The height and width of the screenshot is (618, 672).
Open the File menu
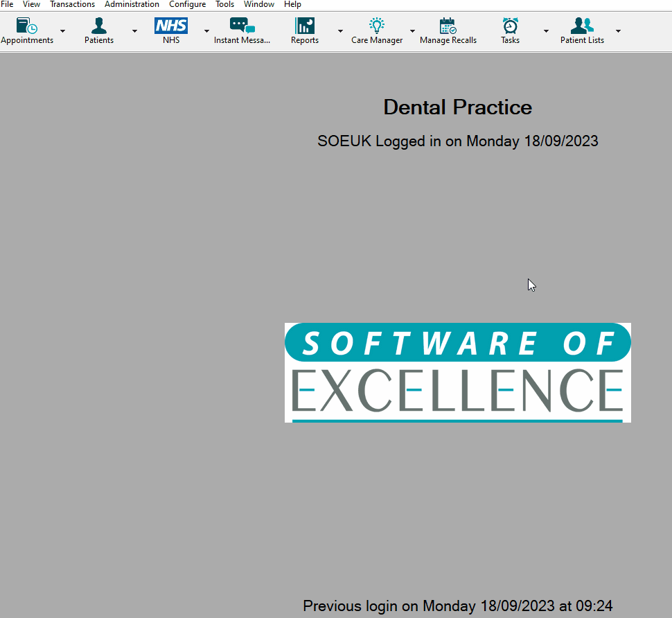point(7,4)
